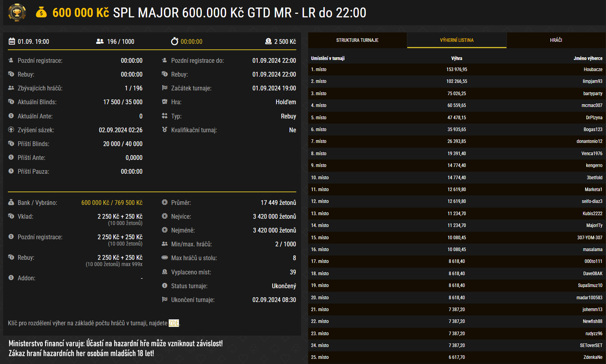Click the Ministerstvo financí warning text
606x364 pixels.
[x=116, y=348]
